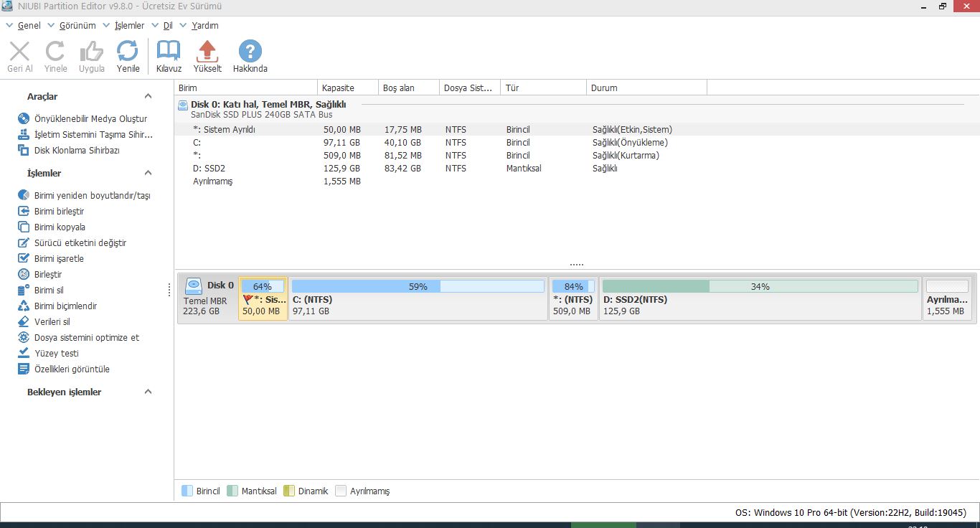This screenshot has height=528, width=980.
Task: Click the Yükselt upgrade icon
Action: click(207, 52)
